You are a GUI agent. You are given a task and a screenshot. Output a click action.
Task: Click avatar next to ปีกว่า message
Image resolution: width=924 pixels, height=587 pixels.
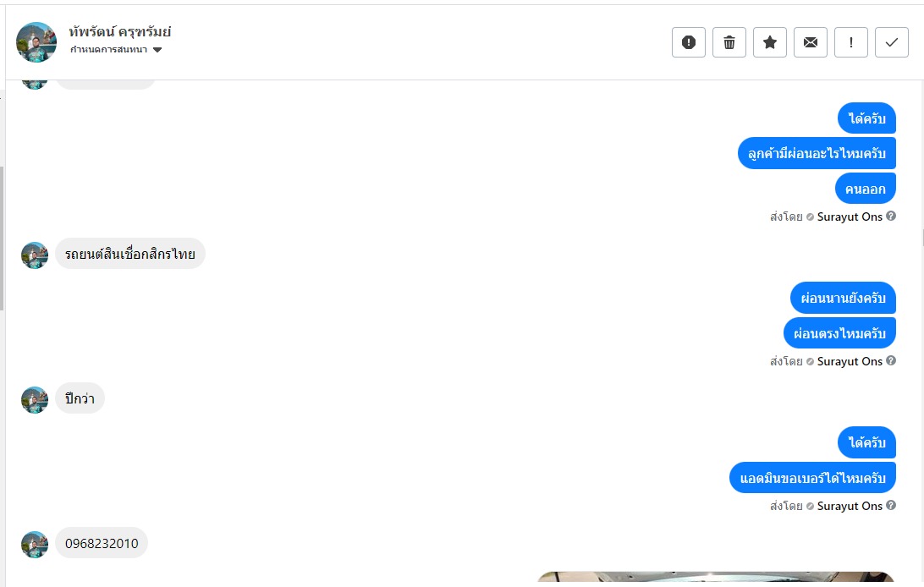[35, 400]
